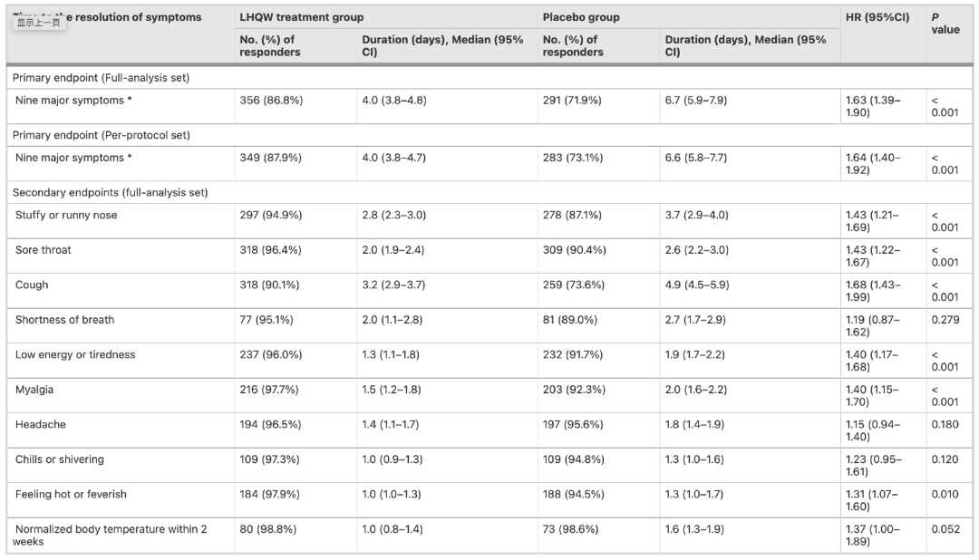Click the Normalized body temperature row label
This screenshot has height=560, width=979.
point(110,535)
